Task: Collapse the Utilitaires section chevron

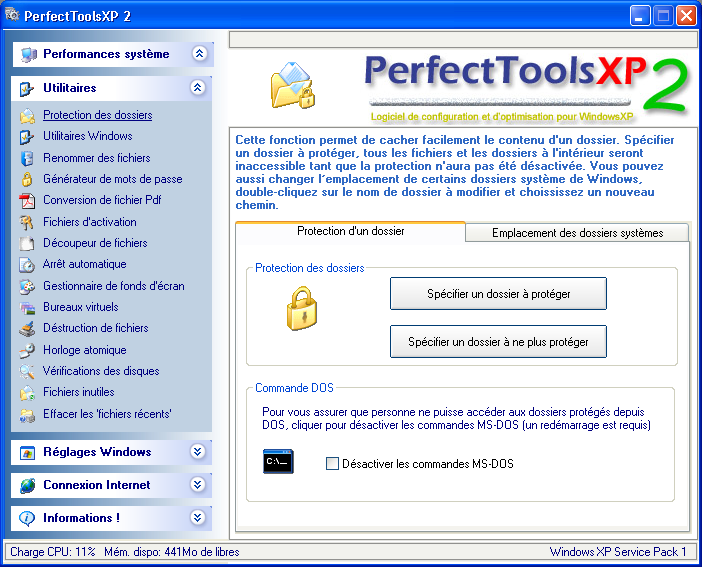Action: point(197,87)
